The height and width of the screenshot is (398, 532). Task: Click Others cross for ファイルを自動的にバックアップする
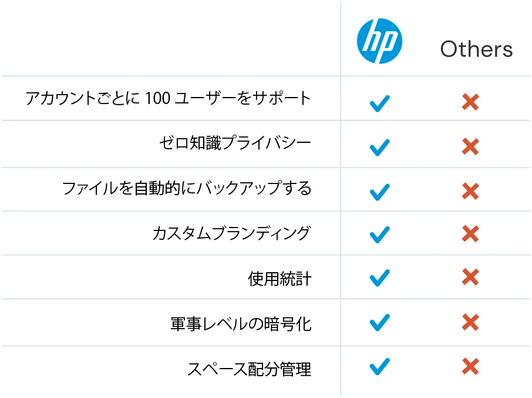click(470, 191)
